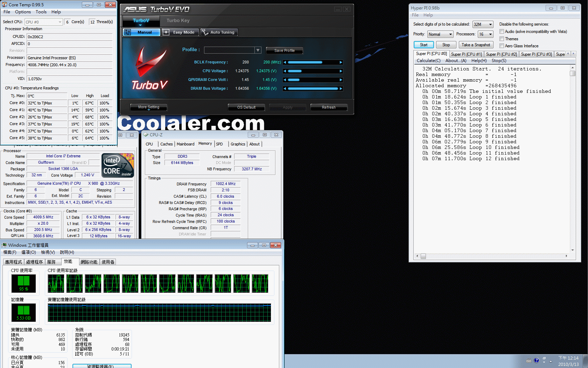
Task: Click the TurboV logo image
Action: (x=150, y=68)
